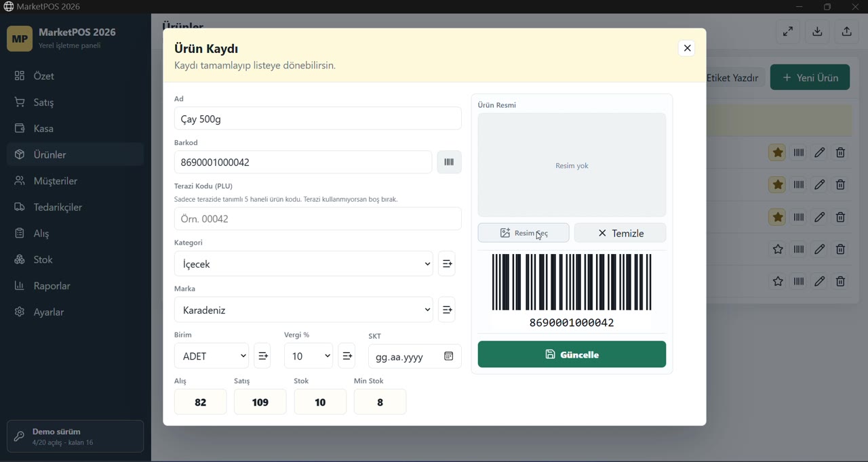
Task: Click the generated barcode image preview
Action: tap(572, 291)
